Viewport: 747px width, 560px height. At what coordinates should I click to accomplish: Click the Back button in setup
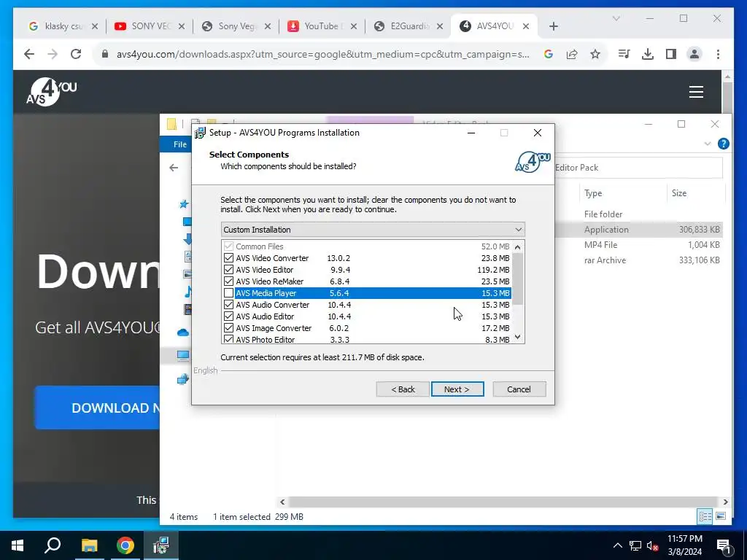pos(403,389)
